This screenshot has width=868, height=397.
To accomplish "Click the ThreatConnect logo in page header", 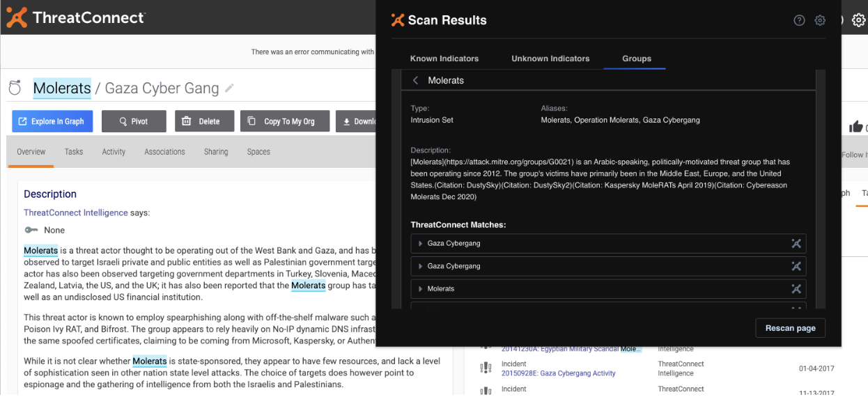I will (x=76, y=17).
